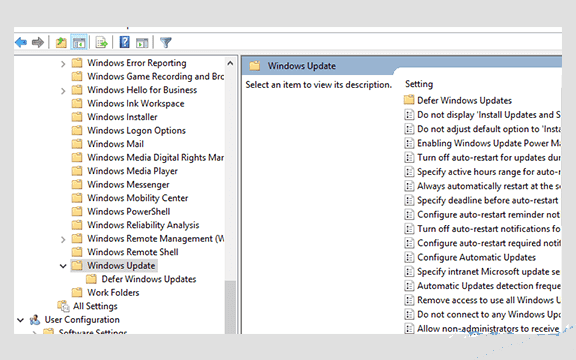Screen dimensions: 576x360
Task: Select the Work Folders tree item
Action: (105, 293)
